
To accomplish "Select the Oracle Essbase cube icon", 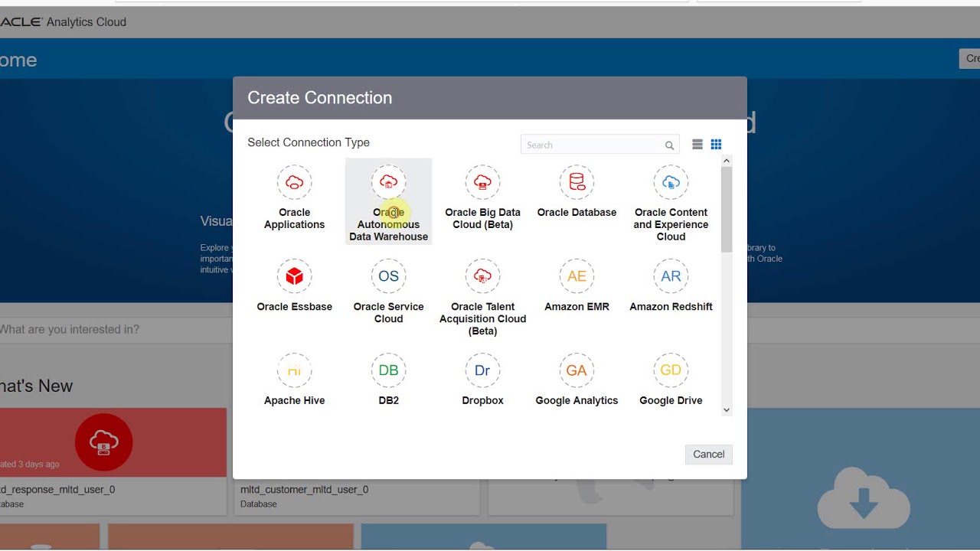I will 295,276.
